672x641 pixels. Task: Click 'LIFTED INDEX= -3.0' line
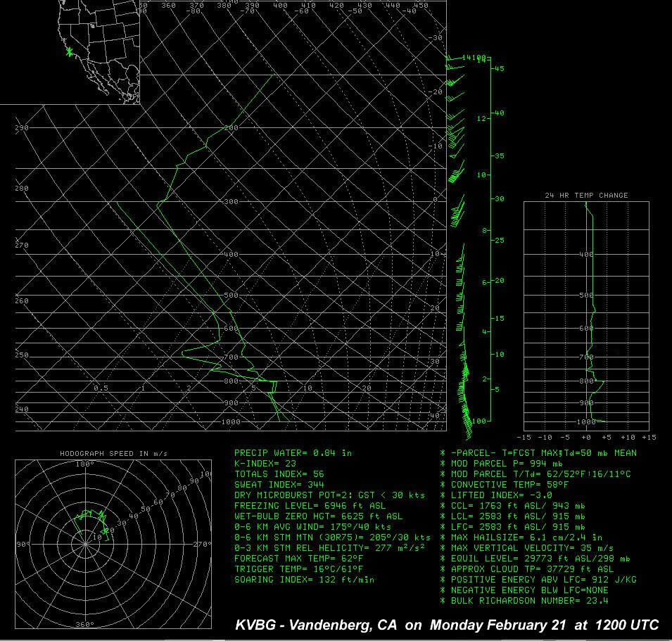[496, 495]
